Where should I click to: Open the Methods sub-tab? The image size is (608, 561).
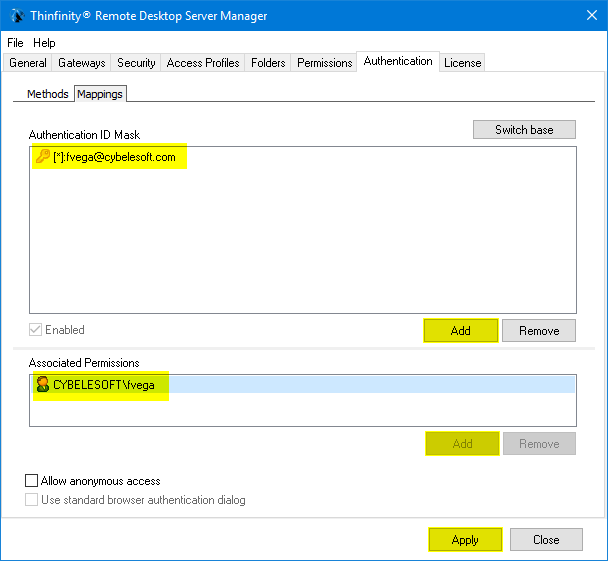point(47,94)
